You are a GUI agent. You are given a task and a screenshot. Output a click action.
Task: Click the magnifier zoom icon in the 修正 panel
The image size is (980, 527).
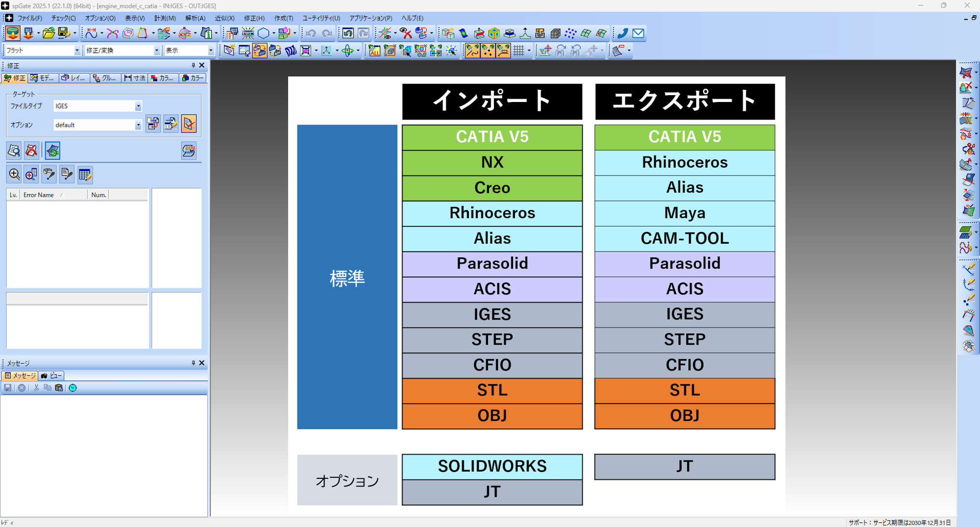pyautogui.click(x=14, y=174)
